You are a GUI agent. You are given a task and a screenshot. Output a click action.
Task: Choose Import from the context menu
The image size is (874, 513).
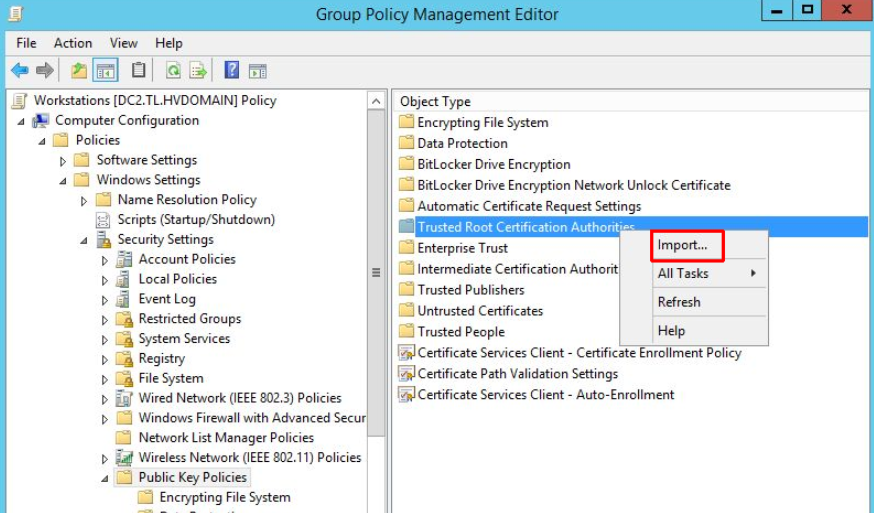(683, 245)
